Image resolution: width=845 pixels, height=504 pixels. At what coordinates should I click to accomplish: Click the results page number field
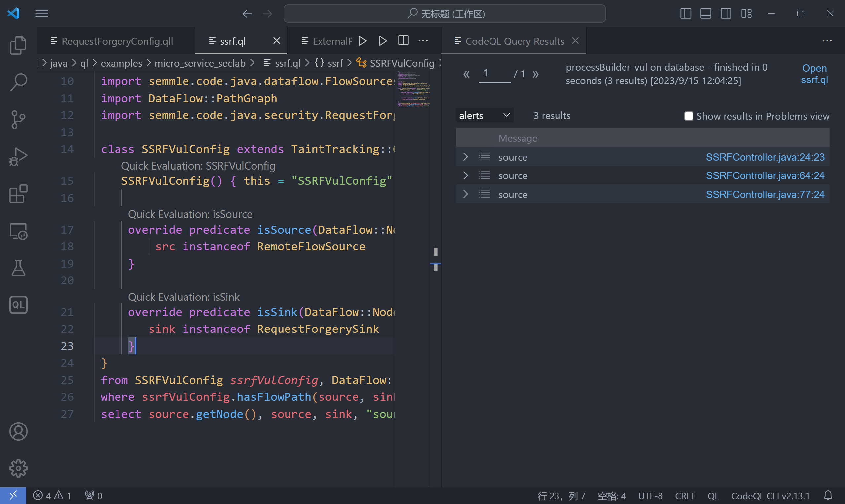click(x=494, y=74)
